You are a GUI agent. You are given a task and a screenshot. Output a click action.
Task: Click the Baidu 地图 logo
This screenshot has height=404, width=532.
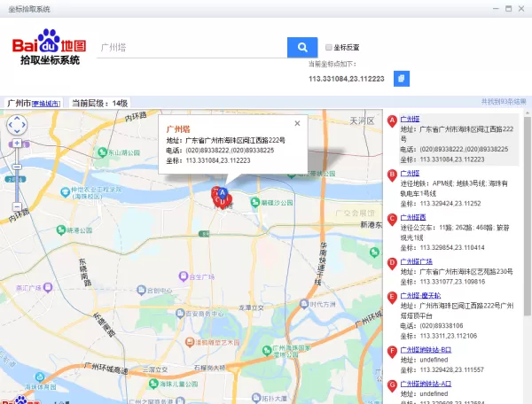[50, 47]
